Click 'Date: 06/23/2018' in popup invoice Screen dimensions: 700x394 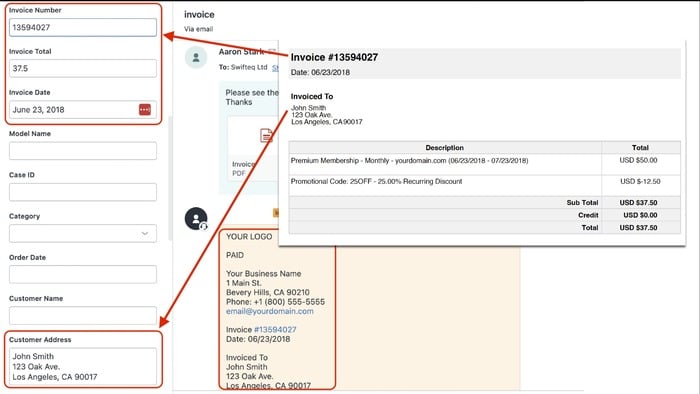(x=320, y=72)
